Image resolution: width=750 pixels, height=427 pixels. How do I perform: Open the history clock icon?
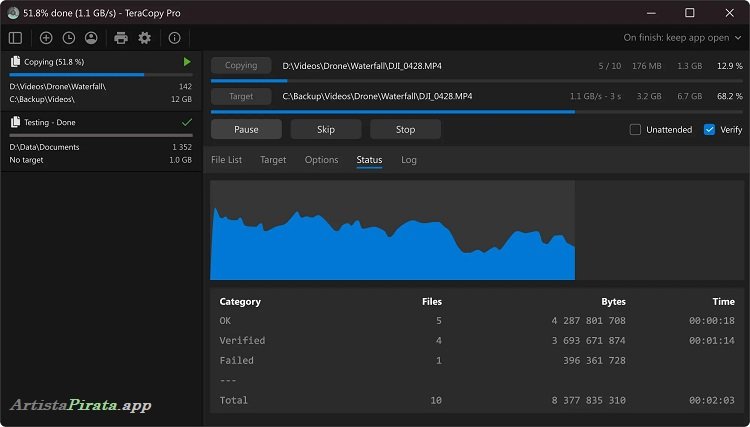click(68, 38)
